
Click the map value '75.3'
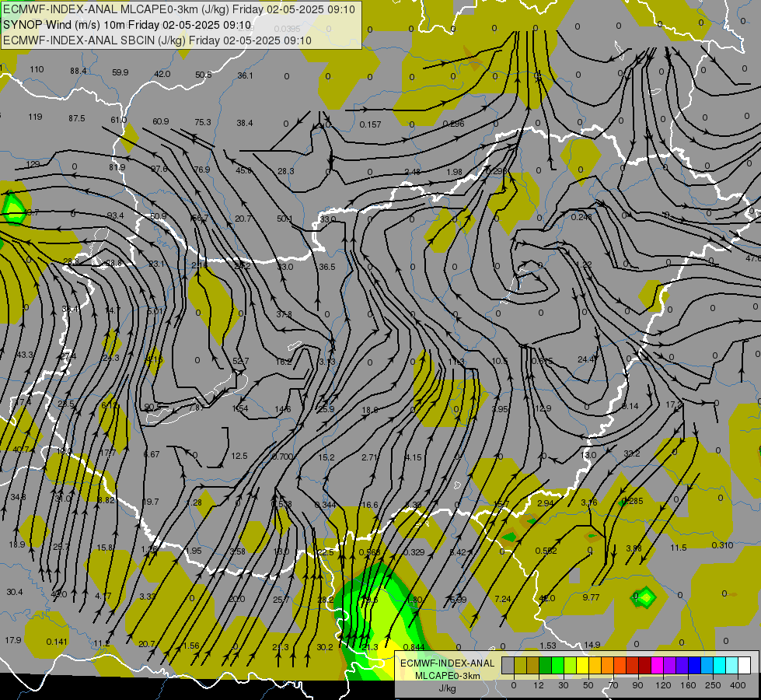pos(203,122)
